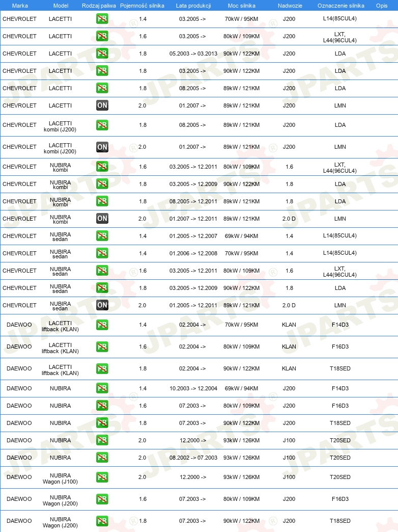Click petrol icon for Daewoo Lacetti liftback 1.6
The width and height of the screenshot is (398, 532).
[x=102, y=347]
